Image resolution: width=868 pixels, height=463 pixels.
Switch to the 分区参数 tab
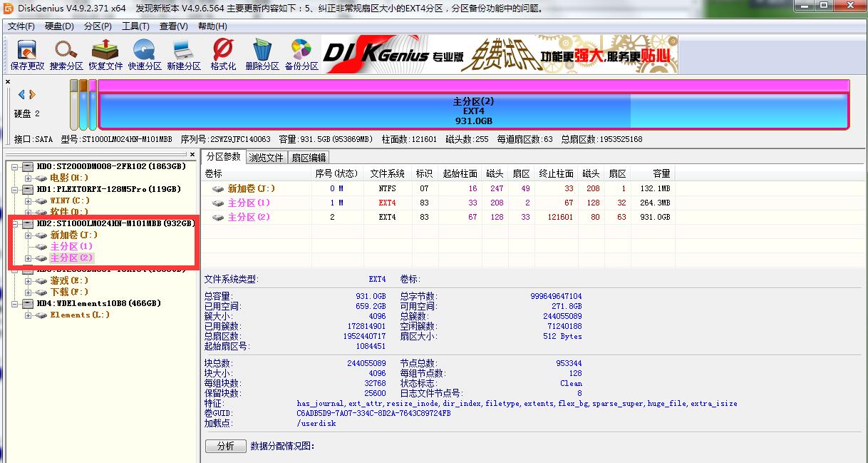pyautogui.click(x=223, y=157)
